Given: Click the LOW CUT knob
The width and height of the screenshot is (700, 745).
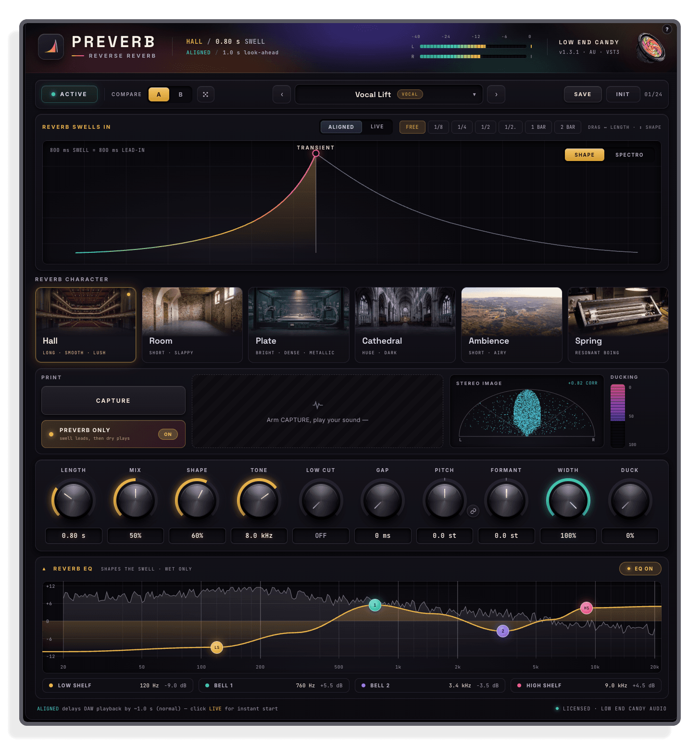Looking at the screenshot, I should pyautogui.click(x=321, y=500).
